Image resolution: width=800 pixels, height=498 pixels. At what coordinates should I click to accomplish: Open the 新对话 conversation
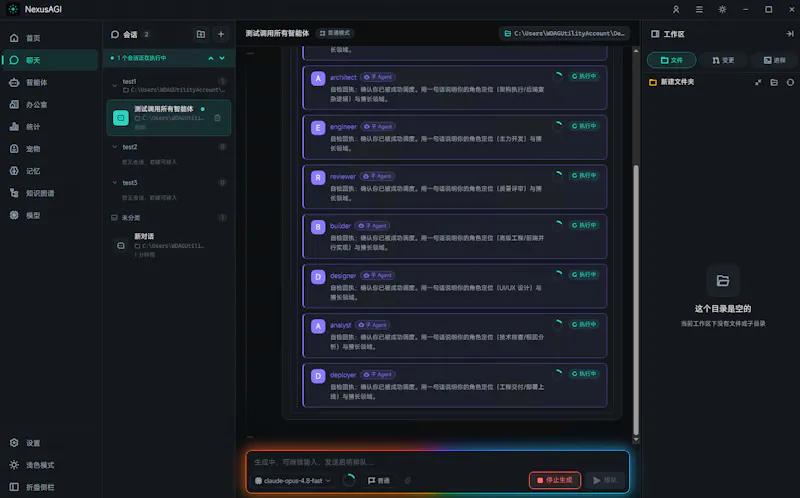pyautogui.click(x=168, y=245)
